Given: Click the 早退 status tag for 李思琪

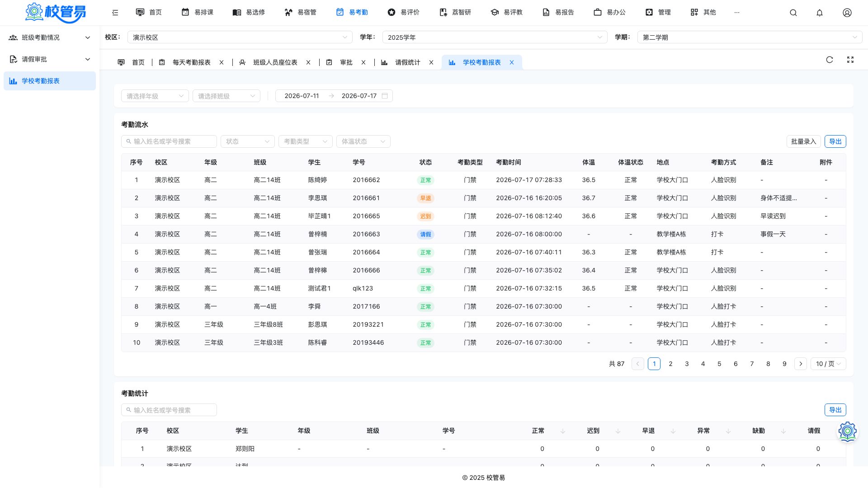Looking at the screenshot, I should [425, 198].
